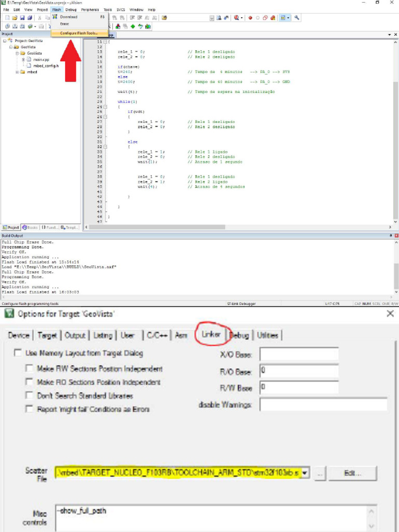Click the X/O Base input field

tap(299, 354)
